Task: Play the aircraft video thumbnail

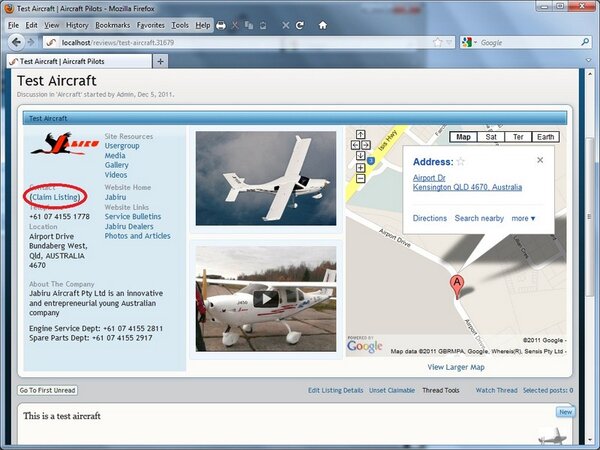Action: pyautogui.click(x=265, y=298)
